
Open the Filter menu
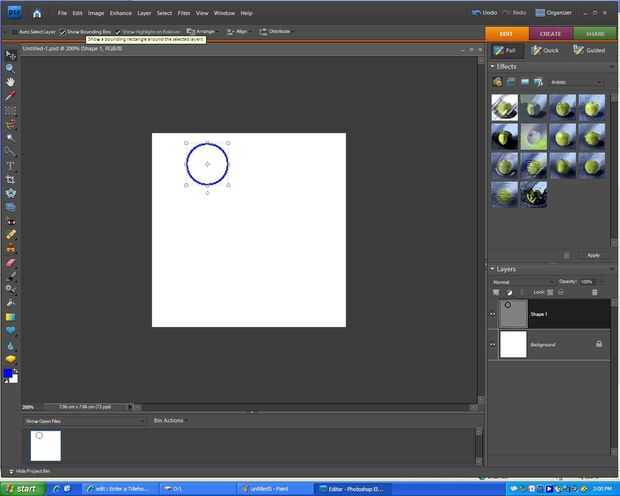(184, 13)
